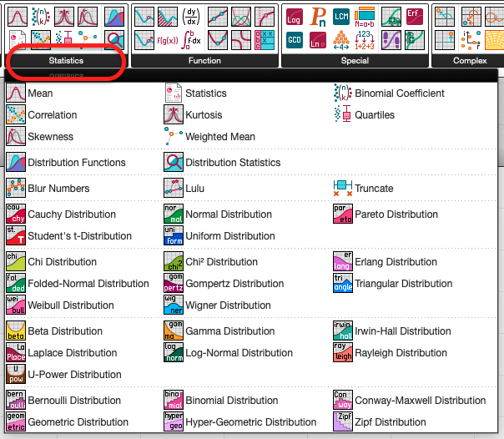Pick Chi² Distribution
The height and width of the screenshot is (439, 504).
[x=211, y=261]
